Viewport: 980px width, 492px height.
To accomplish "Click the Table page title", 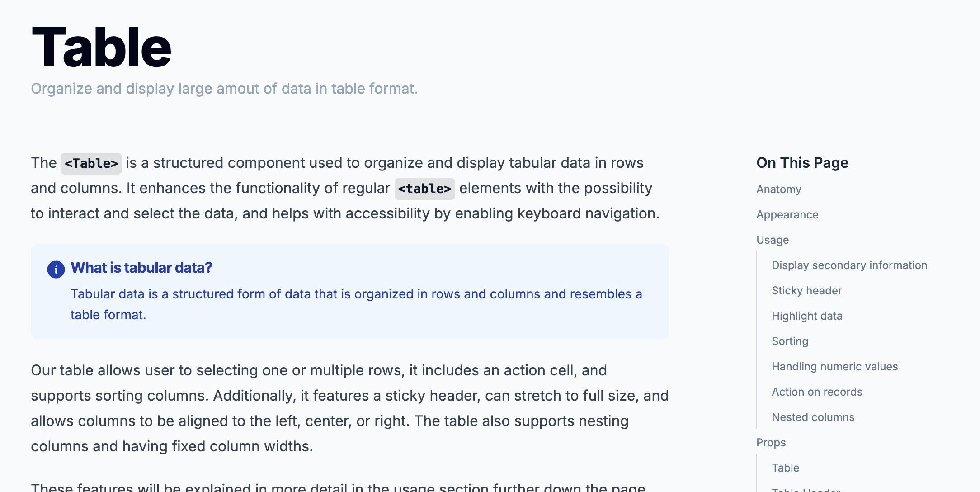I will point(102,47).
